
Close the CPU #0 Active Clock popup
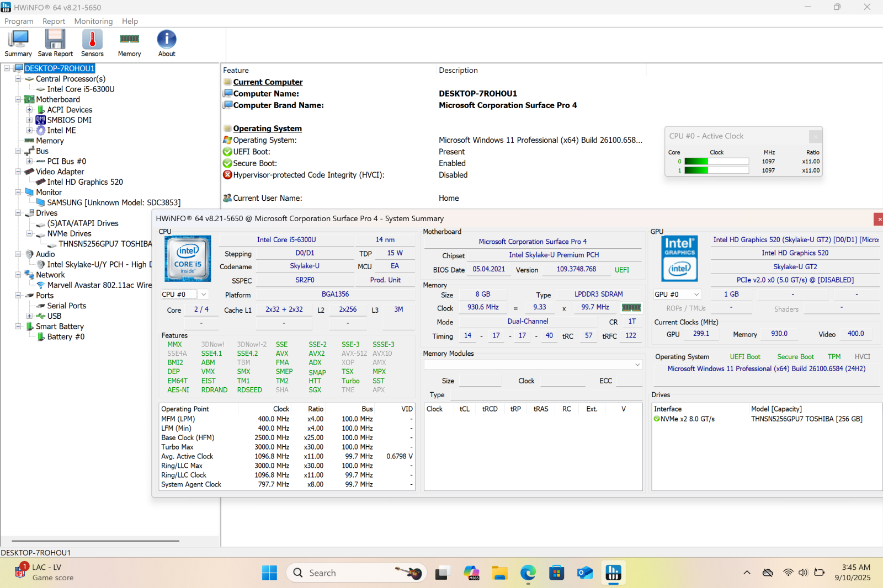[815, 136]
